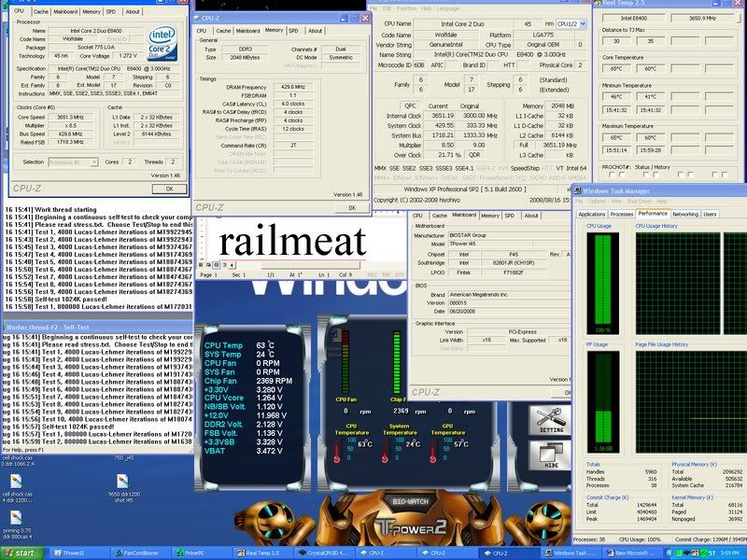
Task: Click the Outline view icon in Word
Action: 224,265
